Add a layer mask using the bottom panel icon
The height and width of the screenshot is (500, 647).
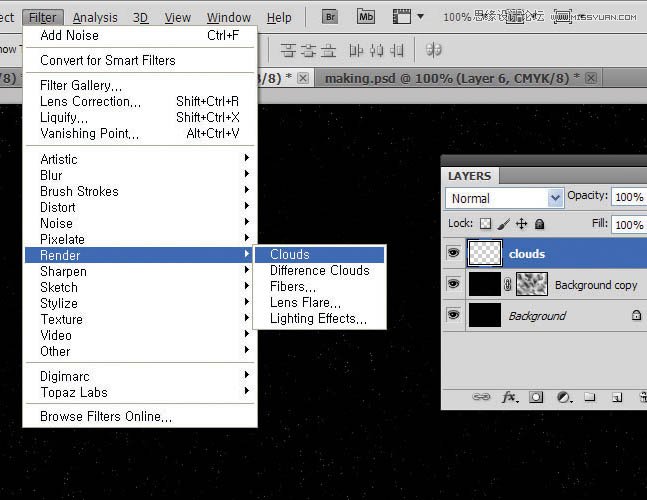point(536,397)
